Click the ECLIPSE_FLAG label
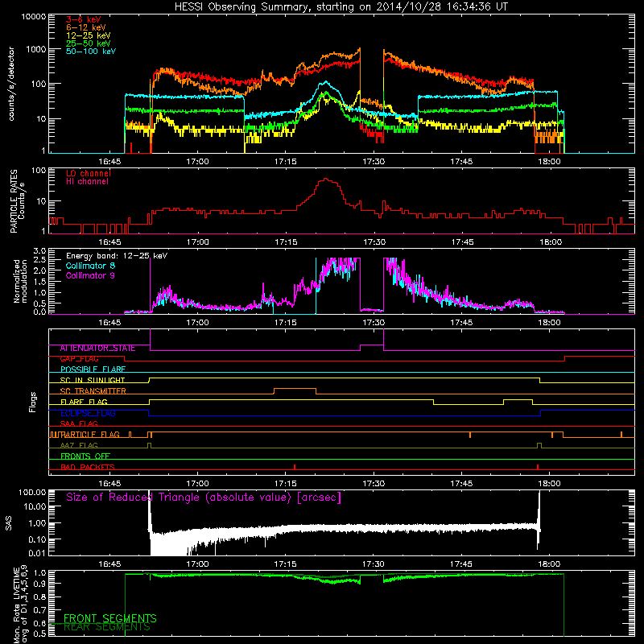The height and width of the screenshot is (644, 644). (x=88, y=413)
